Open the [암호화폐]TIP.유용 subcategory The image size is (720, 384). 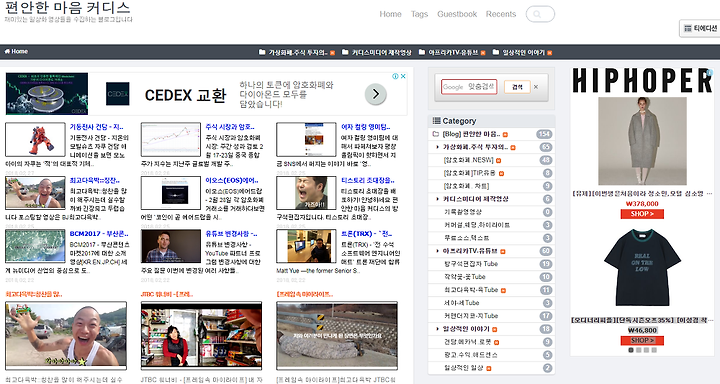click(470, 173)
